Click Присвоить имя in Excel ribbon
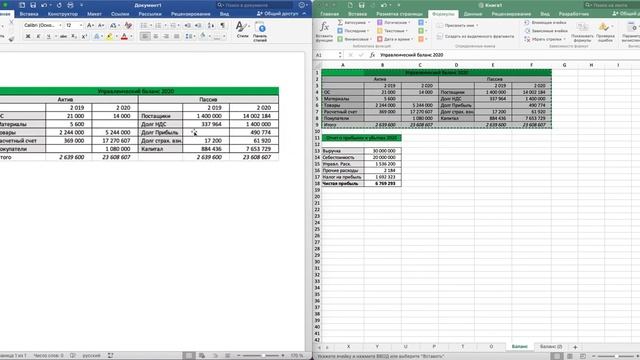The image size is (640, 360). (457, 25)
